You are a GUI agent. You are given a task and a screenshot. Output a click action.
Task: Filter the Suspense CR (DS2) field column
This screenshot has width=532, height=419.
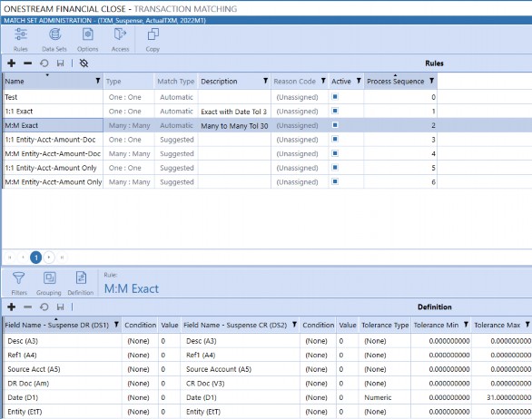tap(294, 325)
